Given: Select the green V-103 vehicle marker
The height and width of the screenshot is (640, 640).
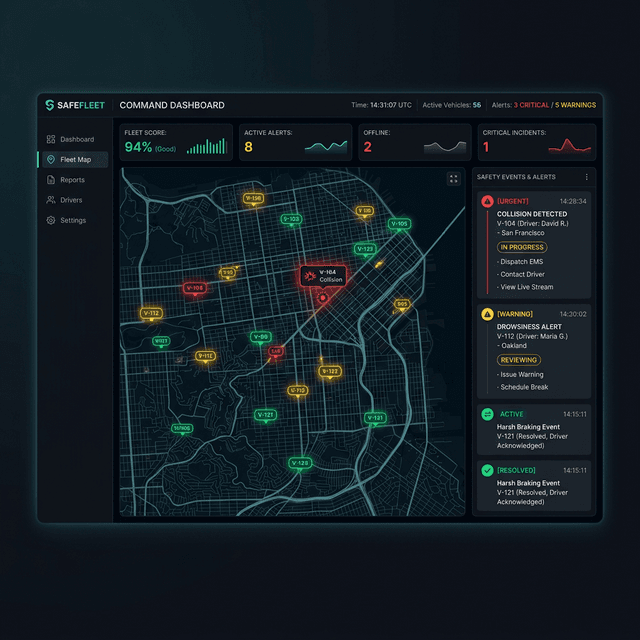Looking at the screenshot, I should coord(291,220).
